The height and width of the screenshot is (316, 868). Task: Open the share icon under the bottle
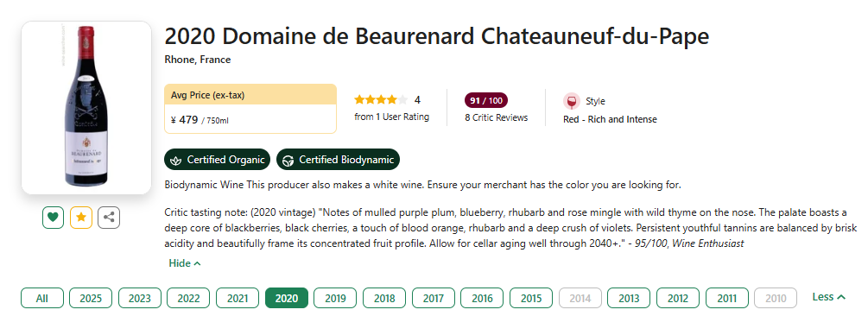click(x=109, y=218)
